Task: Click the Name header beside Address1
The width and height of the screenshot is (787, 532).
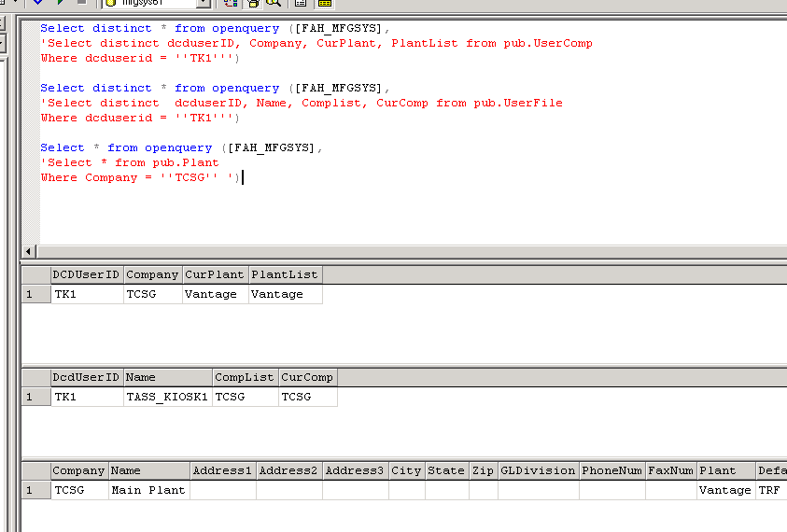Action: click(x=149, y=470)
